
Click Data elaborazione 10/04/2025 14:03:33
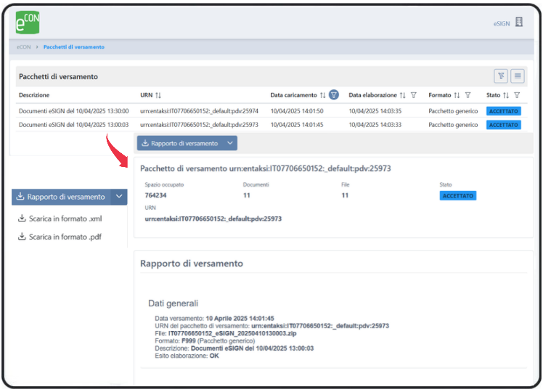pos(375,125)
